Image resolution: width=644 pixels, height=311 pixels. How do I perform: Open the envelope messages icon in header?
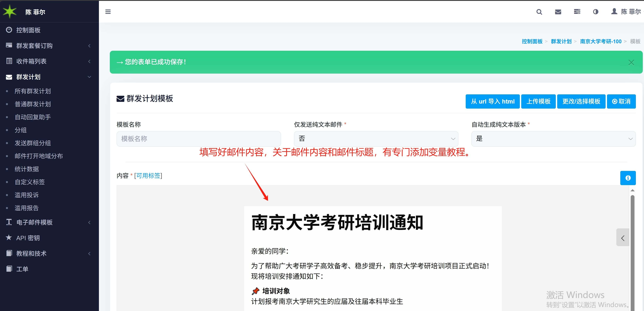pos(558,12)
